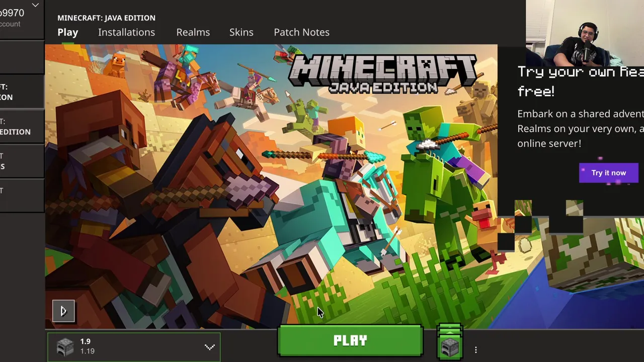Click the Minecraft Java Edition hero banner
The image size is (644, 362).
271,186
